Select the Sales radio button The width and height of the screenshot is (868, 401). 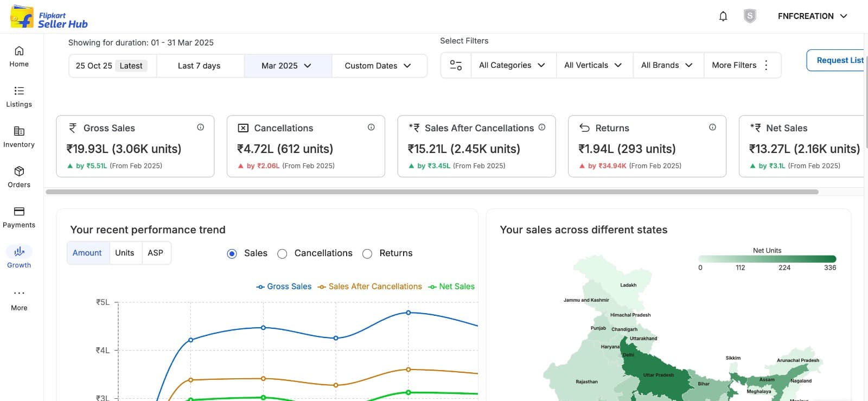coord(232,253)
